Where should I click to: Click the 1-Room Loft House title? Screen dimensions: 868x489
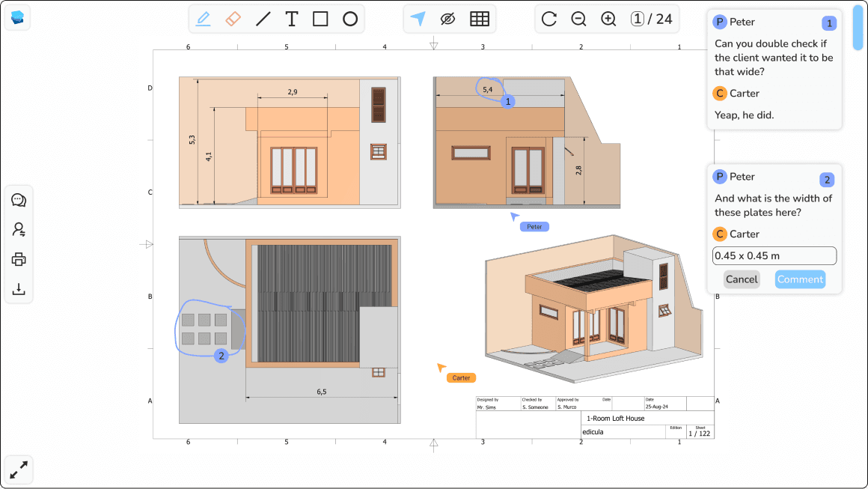[615, 418]
